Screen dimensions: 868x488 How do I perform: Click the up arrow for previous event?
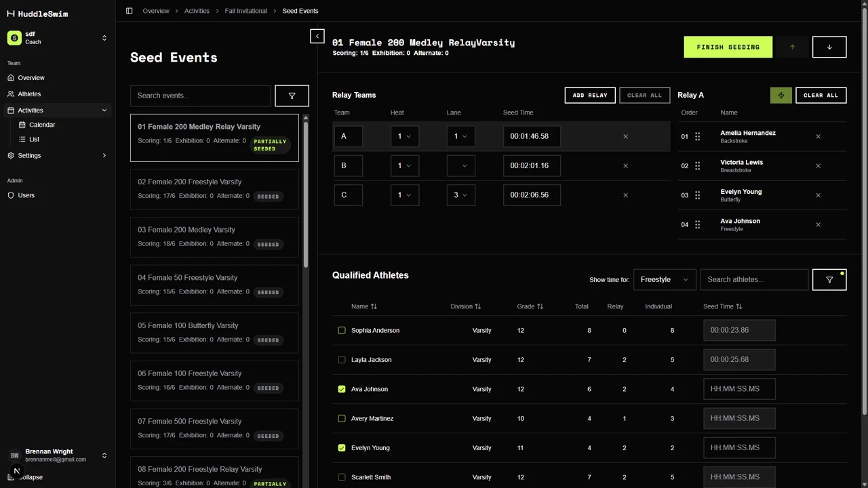pos(792,47)
